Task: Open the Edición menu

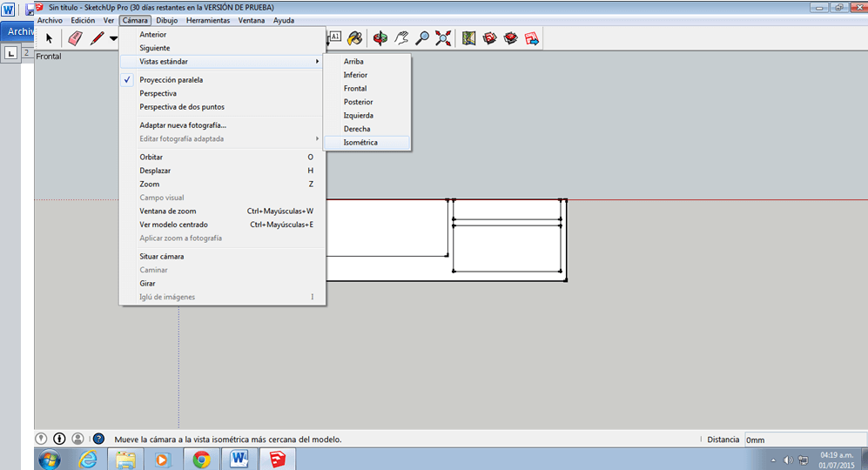Action: coord(83,21)
